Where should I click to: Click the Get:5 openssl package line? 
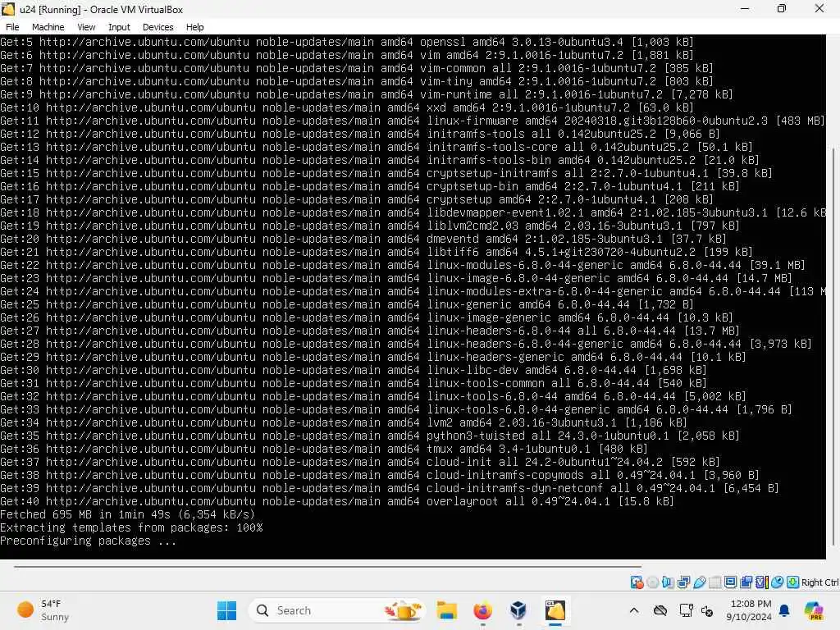pyautogui.click(x=347, y=42)
